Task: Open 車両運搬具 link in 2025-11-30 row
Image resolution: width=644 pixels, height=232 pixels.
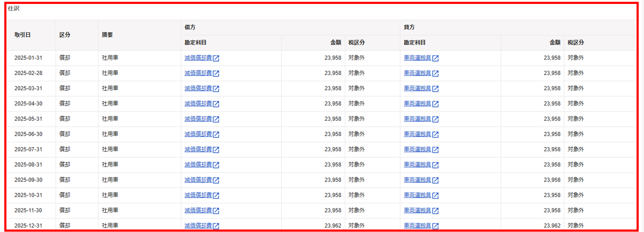Action: [417, 211]
